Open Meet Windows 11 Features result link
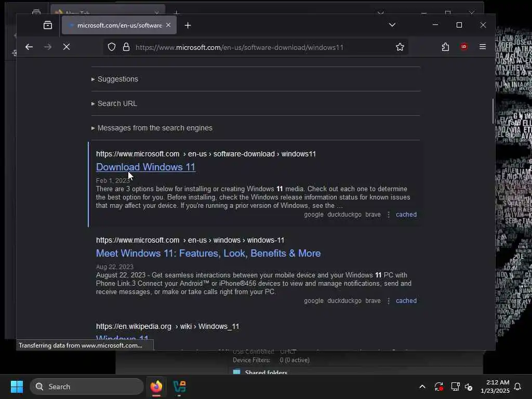This screenshot has width=532, height=399. [208, 253]
